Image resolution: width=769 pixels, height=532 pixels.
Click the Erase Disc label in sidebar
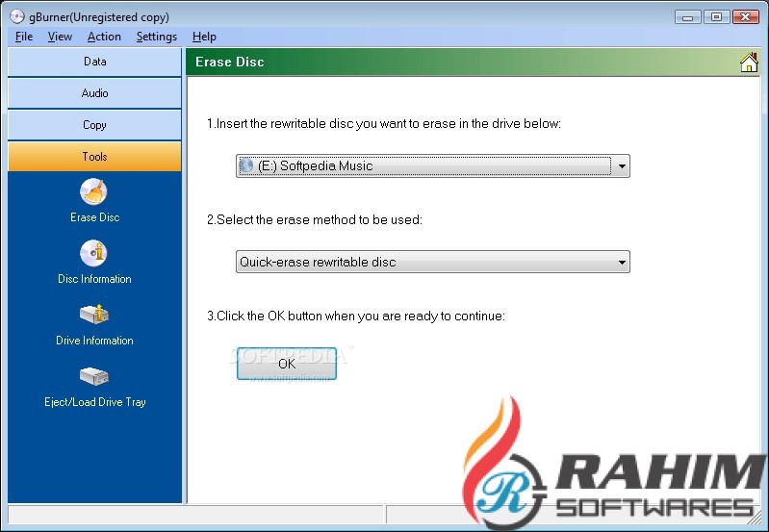click(x=94, y=217)
